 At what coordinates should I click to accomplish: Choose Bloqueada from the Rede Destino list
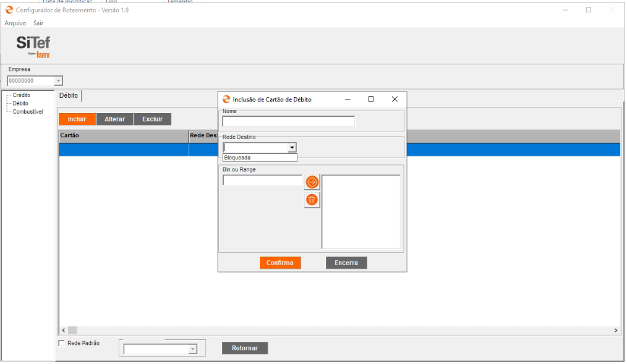click(260, 158)
